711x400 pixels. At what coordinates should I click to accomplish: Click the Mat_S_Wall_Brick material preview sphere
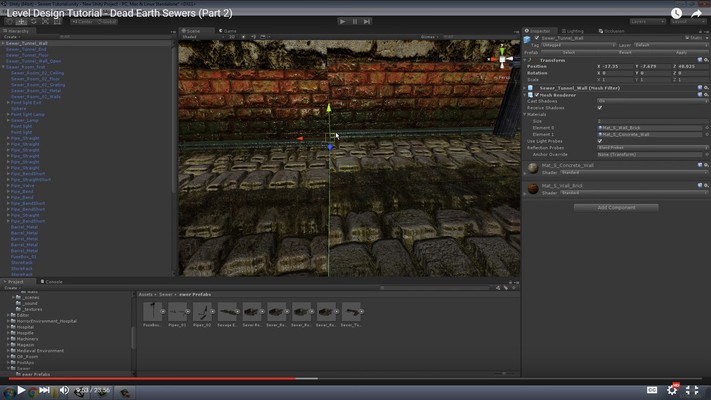tap(533, 188)
